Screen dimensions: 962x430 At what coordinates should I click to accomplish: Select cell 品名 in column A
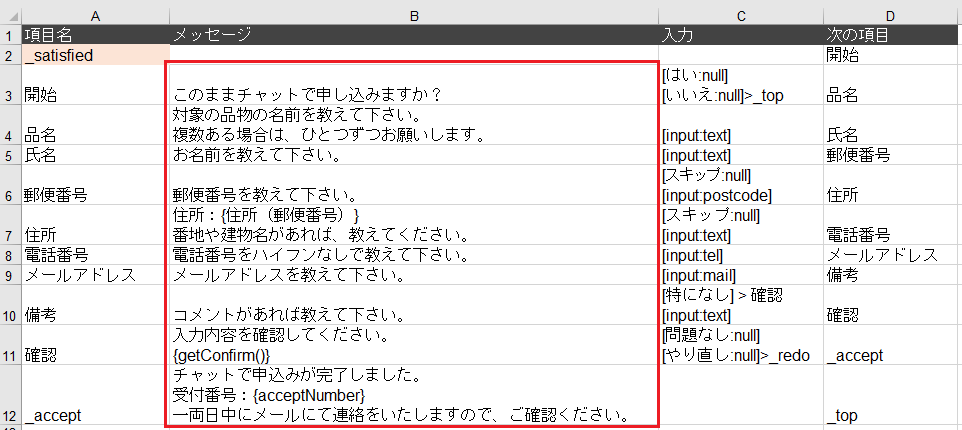click(x=95, y=125)
